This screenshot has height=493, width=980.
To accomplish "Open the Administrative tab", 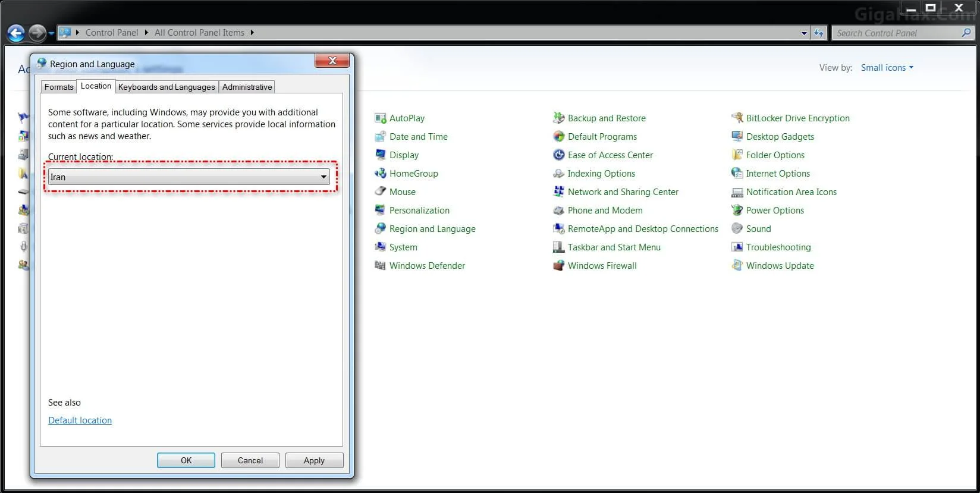I will [x=247, y=87].
